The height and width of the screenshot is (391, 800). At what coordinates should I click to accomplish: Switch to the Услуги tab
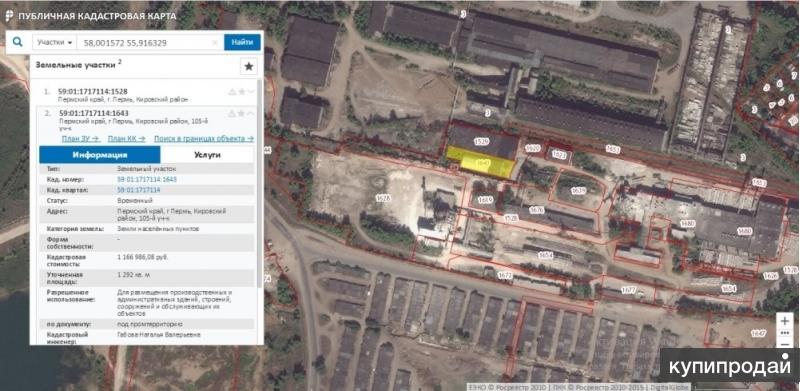pos(207,155)
